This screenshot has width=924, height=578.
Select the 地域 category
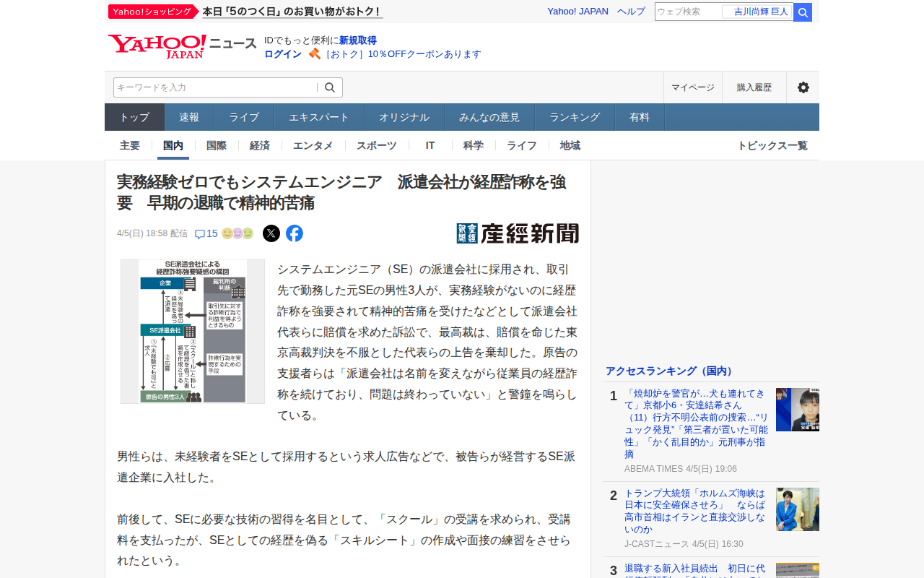(570, 145)
